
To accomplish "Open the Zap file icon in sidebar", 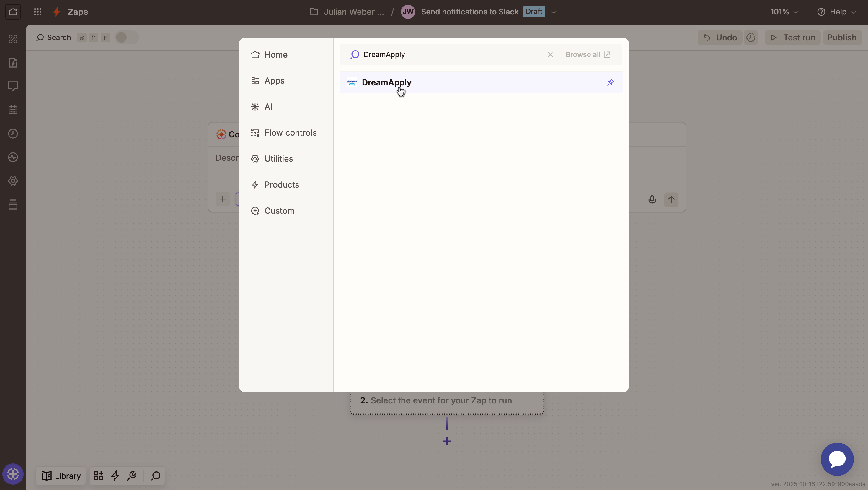I will point(13,63).
